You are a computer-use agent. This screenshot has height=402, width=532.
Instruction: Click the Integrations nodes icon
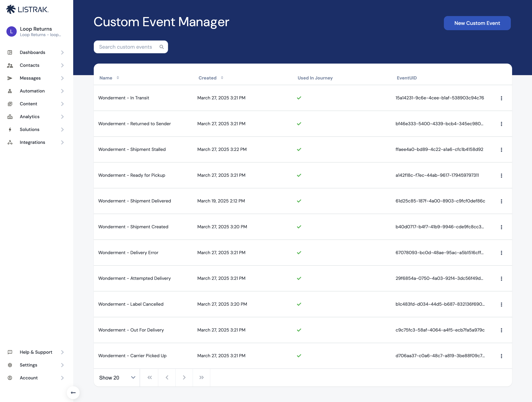pos(10,142)
